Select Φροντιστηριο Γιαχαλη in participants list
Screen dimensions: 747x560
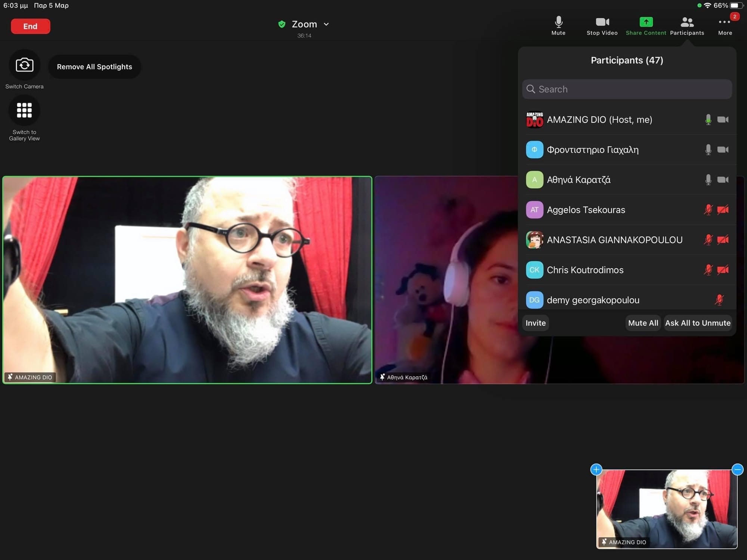593,150
